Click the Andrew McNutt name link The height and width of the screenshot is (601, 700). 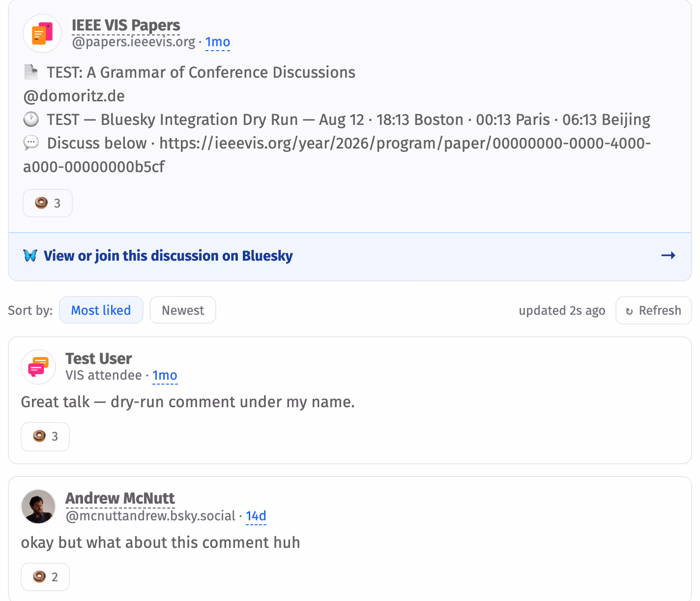point(120,498)
